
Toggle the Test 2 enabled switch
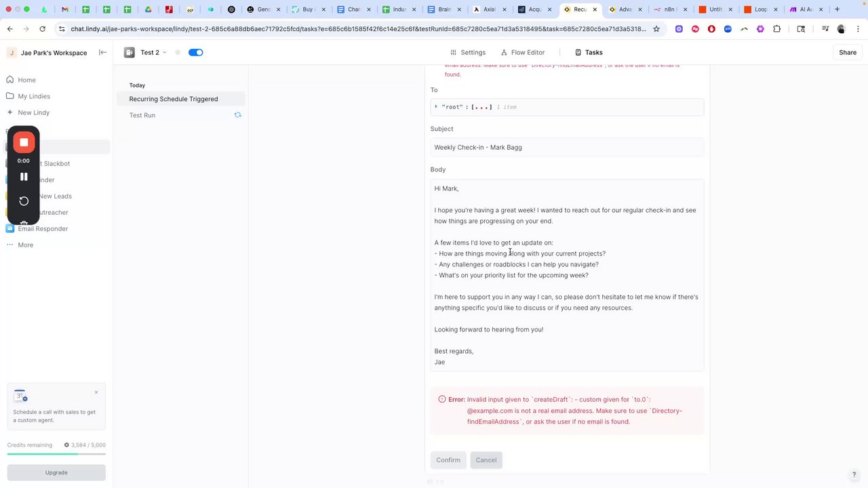pyautogui.click(x=195, y=52)
